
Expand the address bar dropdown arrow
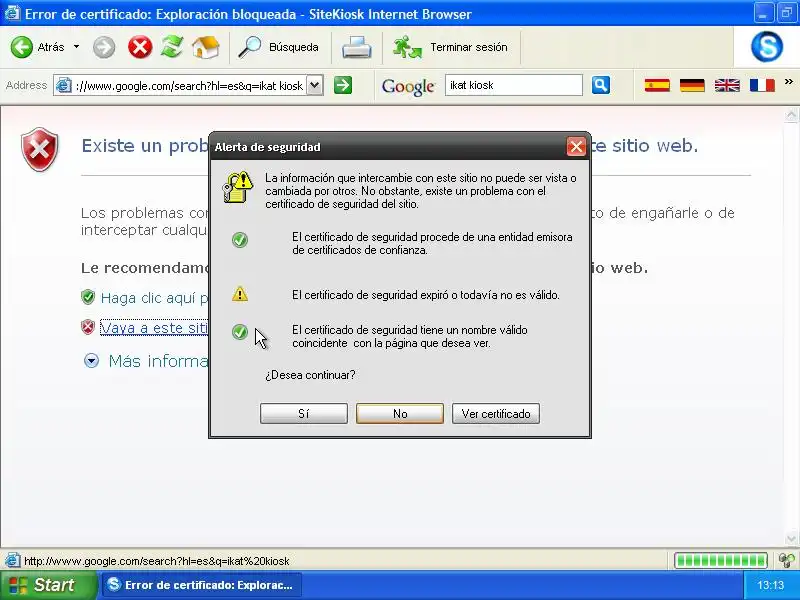(x=315, y=85)
